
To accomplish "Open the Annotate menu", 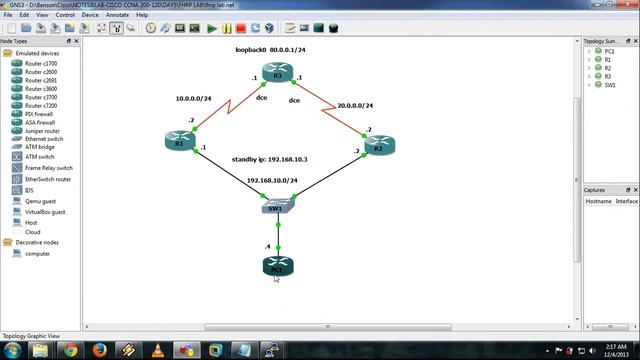I will pos(117,15).
